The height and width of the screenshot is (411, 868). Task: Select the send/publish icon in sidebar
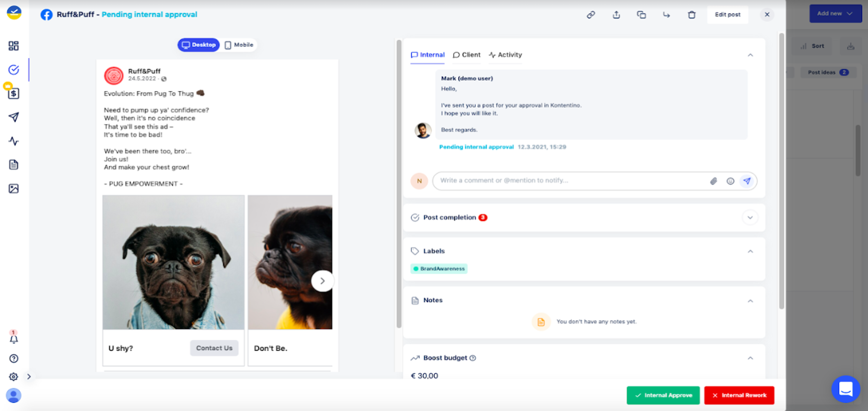pos(14,116)
